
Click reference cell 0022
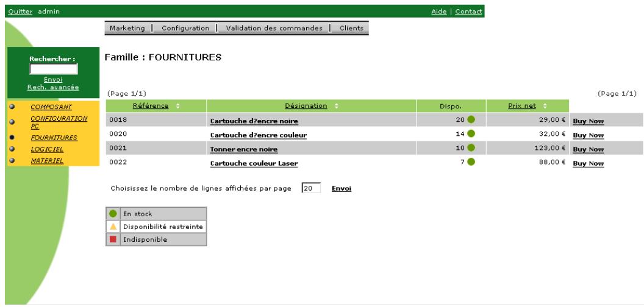tap(156, 162)
